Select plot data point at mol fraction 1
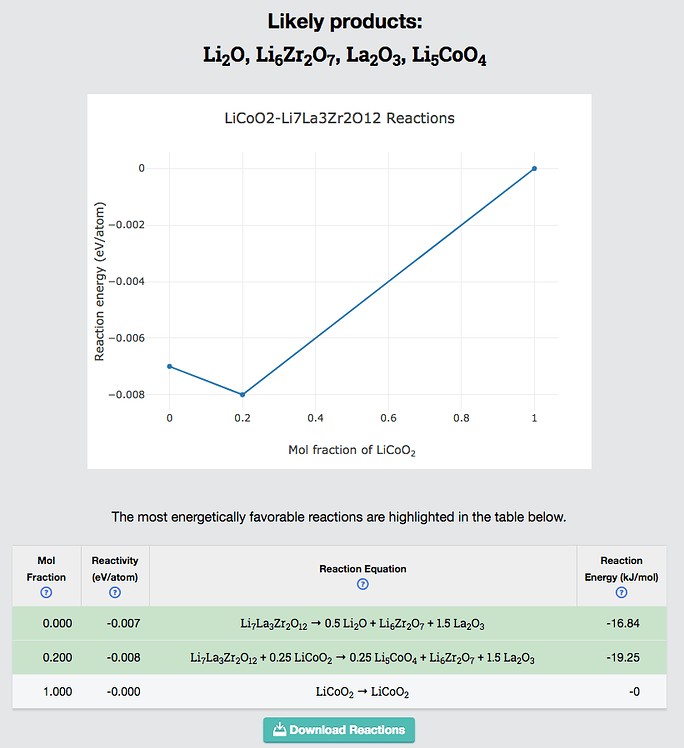 [x=534, y=168]
